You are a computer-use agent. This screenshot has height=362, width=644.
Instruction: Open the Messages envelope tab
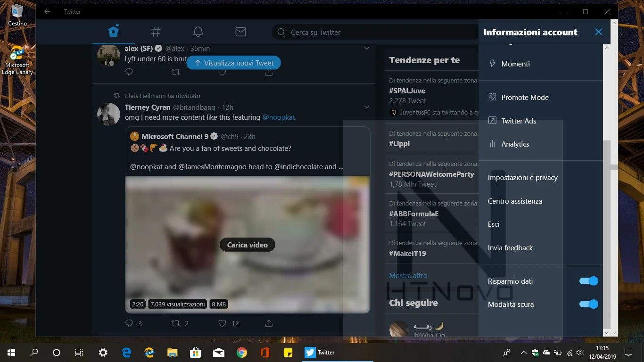pyautogui.click(x=240, y=32)
